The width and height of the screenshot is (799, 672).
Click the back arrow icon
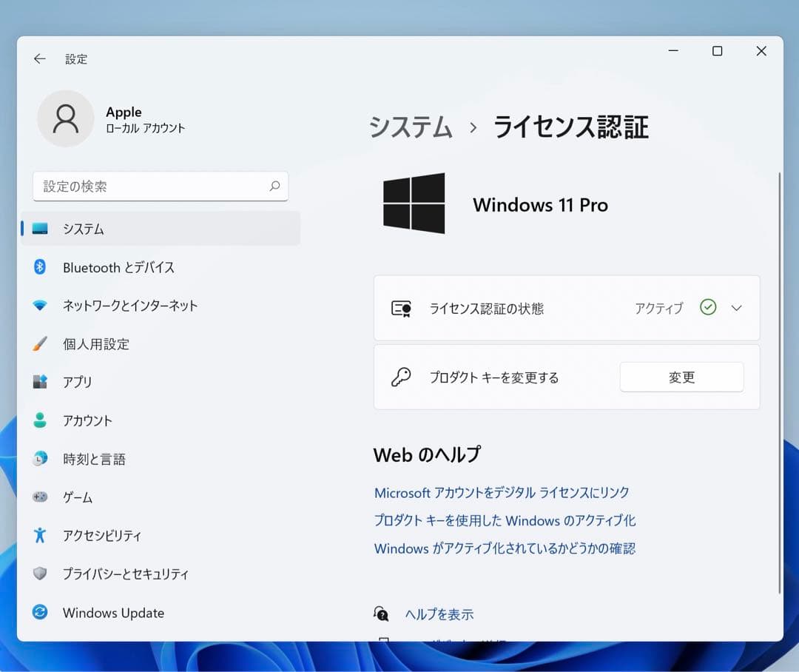(40, 59)
